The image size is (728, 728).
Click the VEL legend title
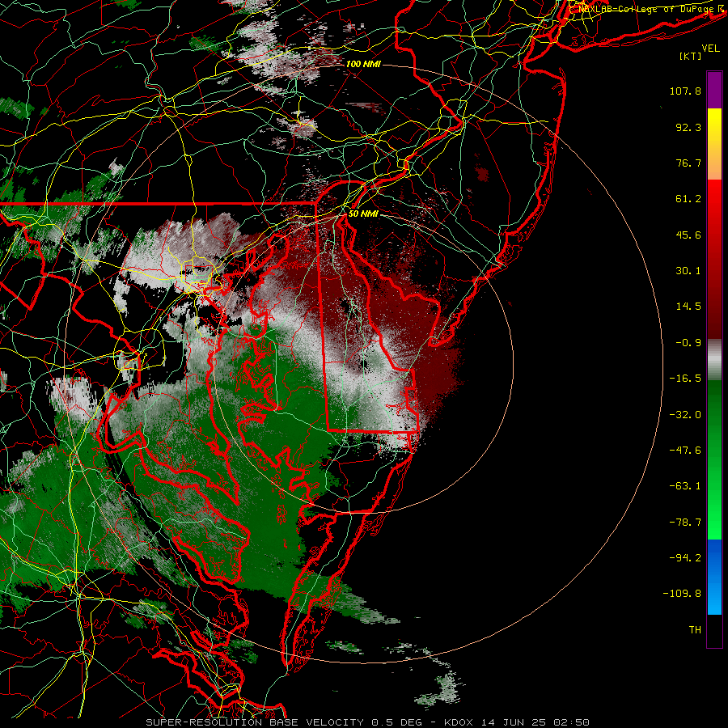[x=710, y=49]
